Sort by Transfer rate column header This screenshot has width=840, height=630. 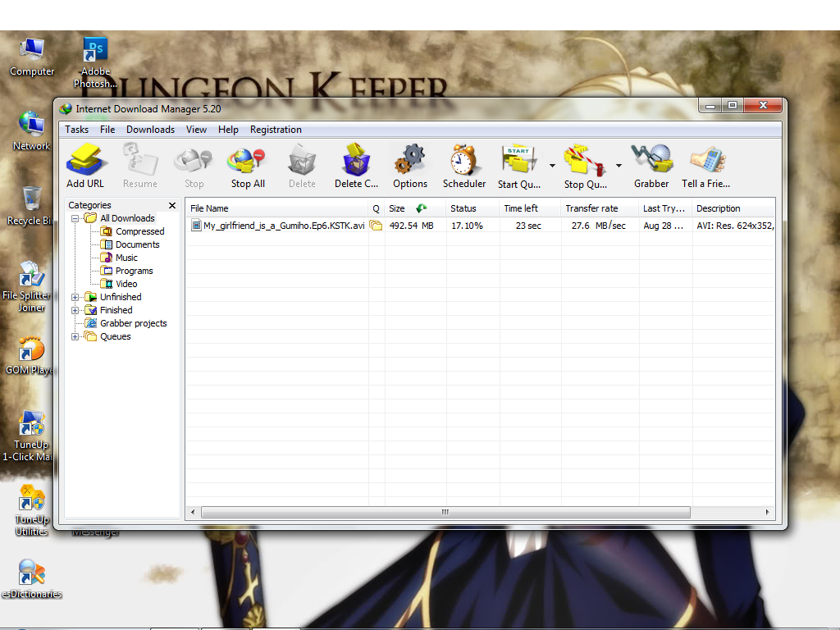(x=600, y=208)
